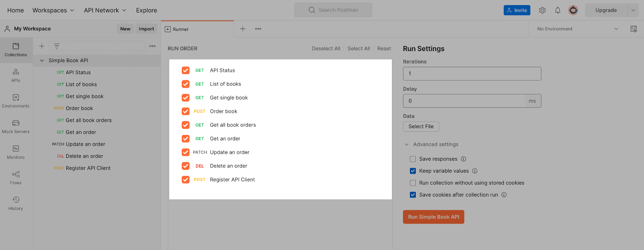This screenshot has width=644, height=250.
Task: Collapse the Simple Book API collection
Action: point(42,60)
